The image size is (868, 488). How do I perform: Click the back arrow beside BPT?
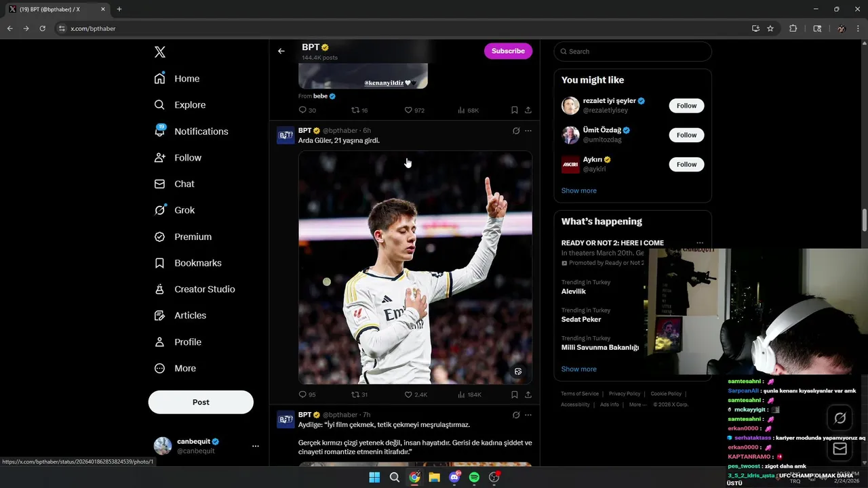click(281, 51)
